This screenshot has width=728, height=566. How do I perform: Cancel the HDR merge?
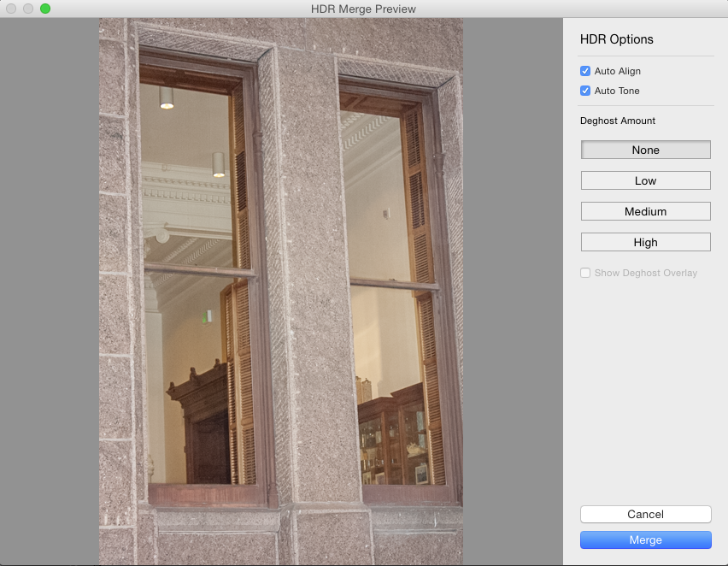coord(645,514)
